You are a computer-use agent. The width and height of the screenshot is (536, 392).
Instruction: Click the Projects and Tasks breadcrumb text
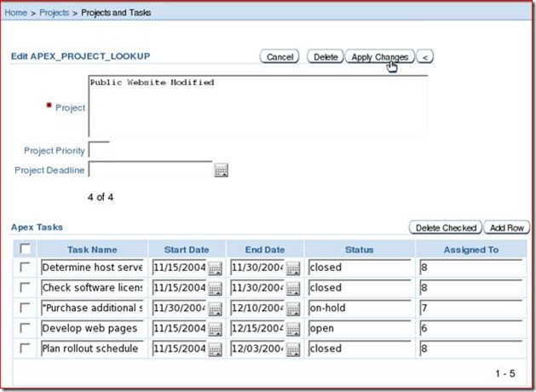click(x=116, y=13)
